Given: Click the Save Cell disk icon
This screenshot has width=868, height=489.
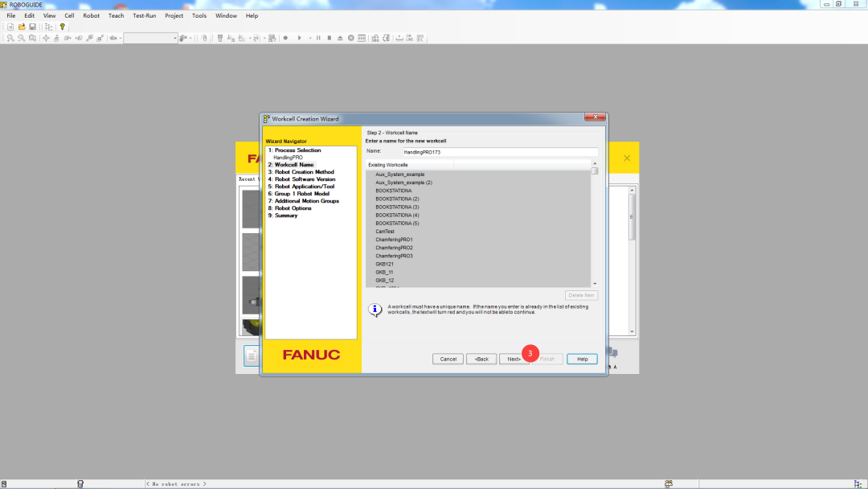Looking at the screenshot, I should [33, 27].
